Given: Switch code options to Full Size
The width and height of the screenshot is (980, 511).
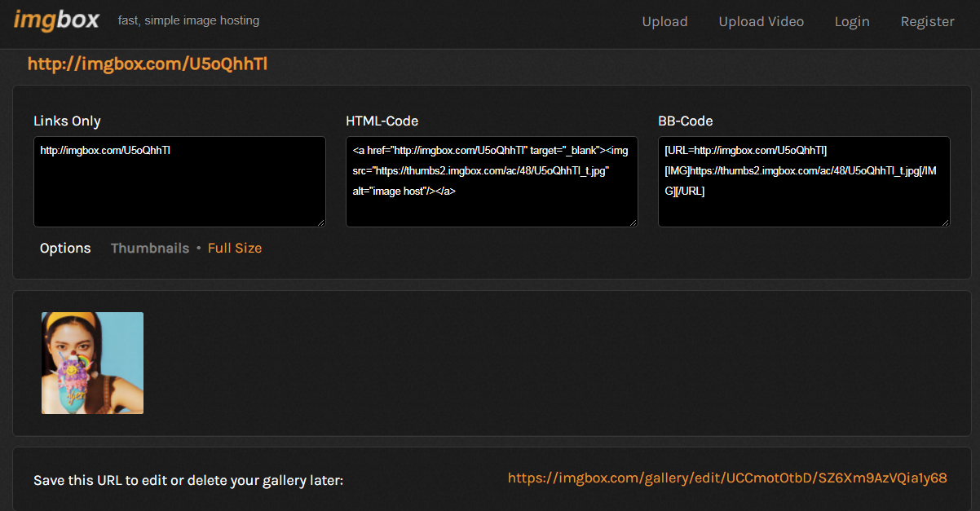Looking at the screenshot, I should (x=235, y=248).
